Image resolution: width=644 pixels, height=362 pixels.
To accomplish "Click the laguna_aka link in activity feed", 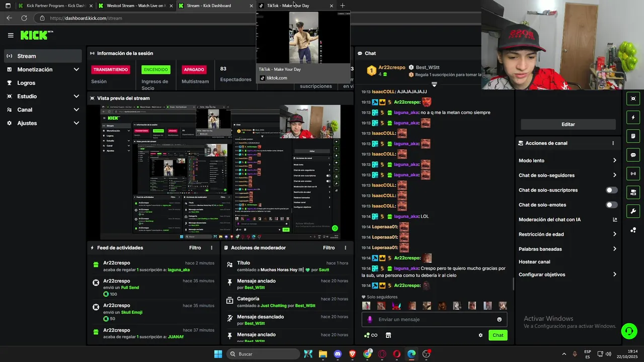I will click(179, 270).
